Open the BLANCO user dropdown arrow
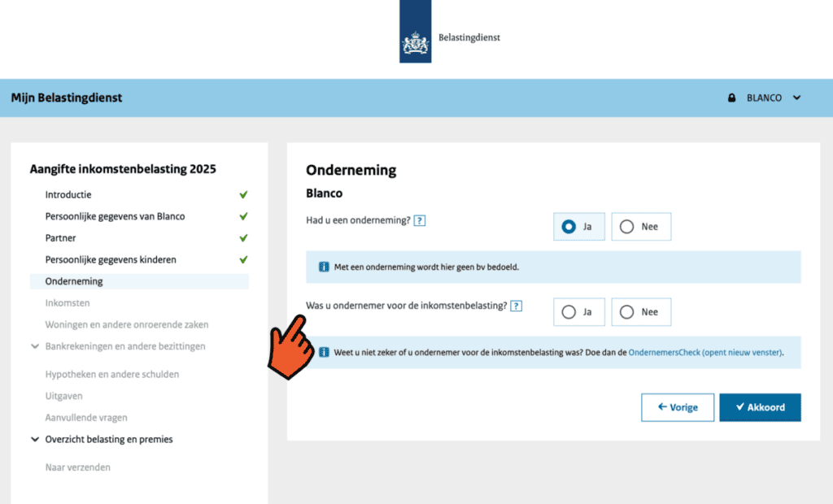The height and width of the screenshot is (504, 833). pyautogui.click(x=796, y=98)
